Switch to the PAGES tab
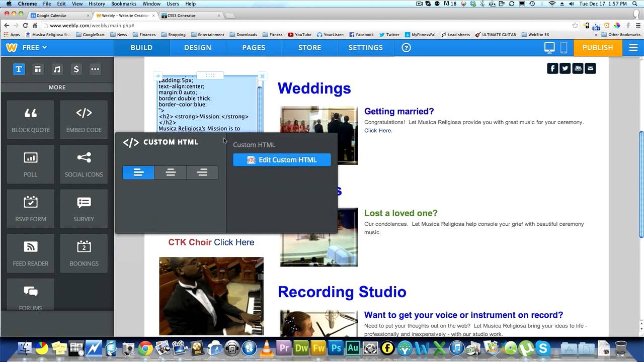The width and height of the screenshot is (644, 362). click(x=254, y=48)
